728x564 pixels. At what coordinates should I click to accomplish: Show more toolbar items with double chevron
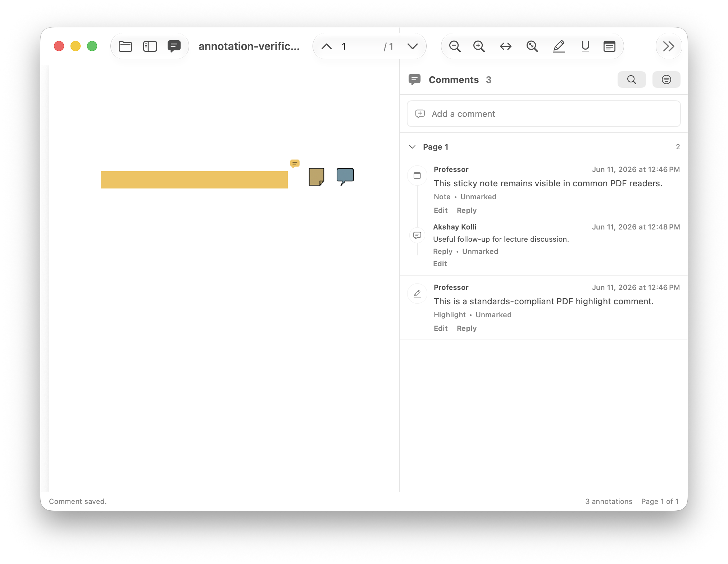pos(669,46)
